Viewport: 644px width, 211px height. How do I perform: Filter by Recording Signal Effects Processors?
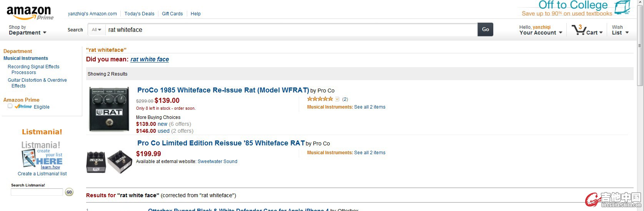(33, 69)
